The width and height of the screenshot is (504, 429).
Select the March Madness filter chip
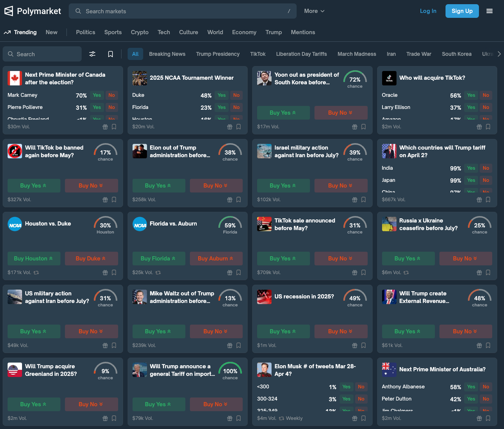pos(357,54)
